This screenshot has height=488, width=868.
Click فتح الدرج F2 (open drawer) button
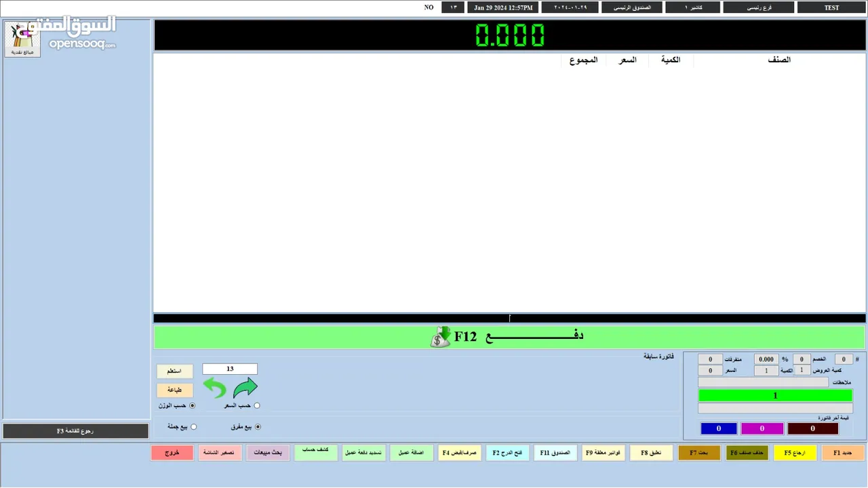[x=507, y=453]
